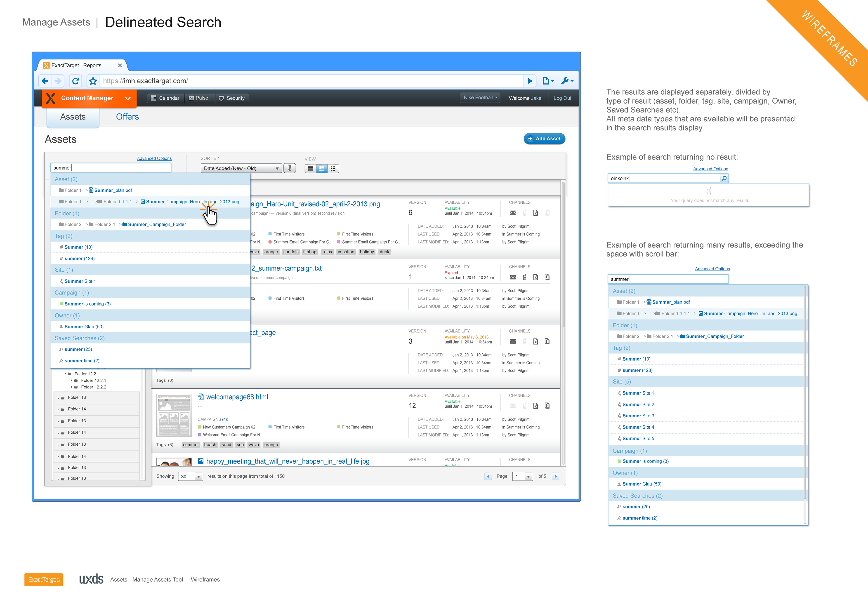Switch to detailed list view icon
Viewport: 868px width, 597px height.
(322, 169)
